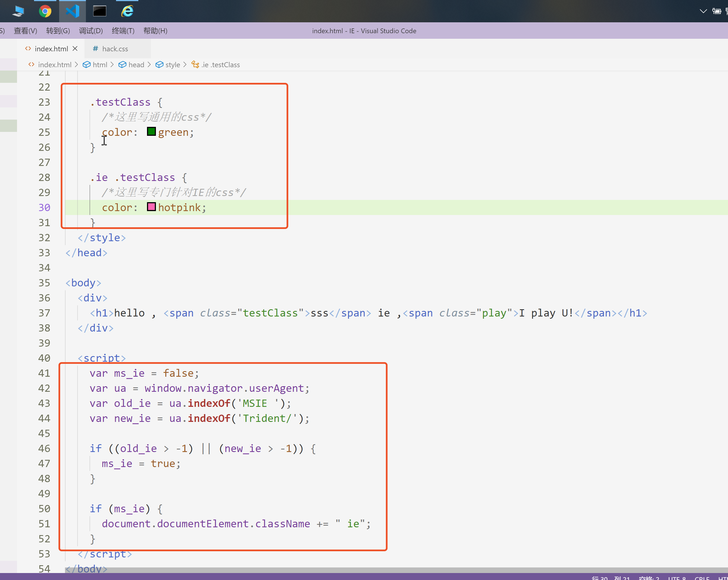Open the 终端(T) terminal menu
Viewport: 728px width, 580px height.
click(123, 31)
